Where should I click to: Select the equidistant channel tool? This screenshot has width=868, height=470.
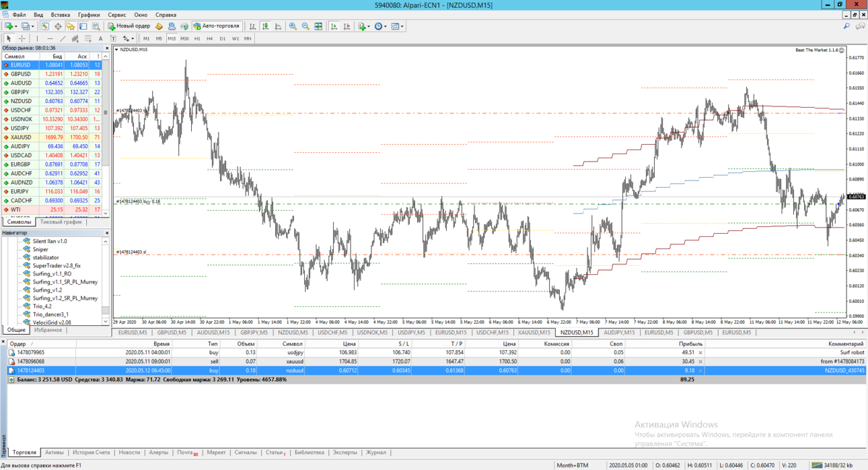coord(75,38)
